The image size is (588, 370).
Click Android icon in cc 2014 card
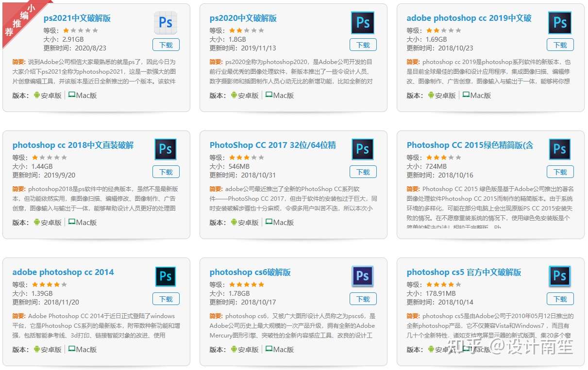tap(36, 349)
